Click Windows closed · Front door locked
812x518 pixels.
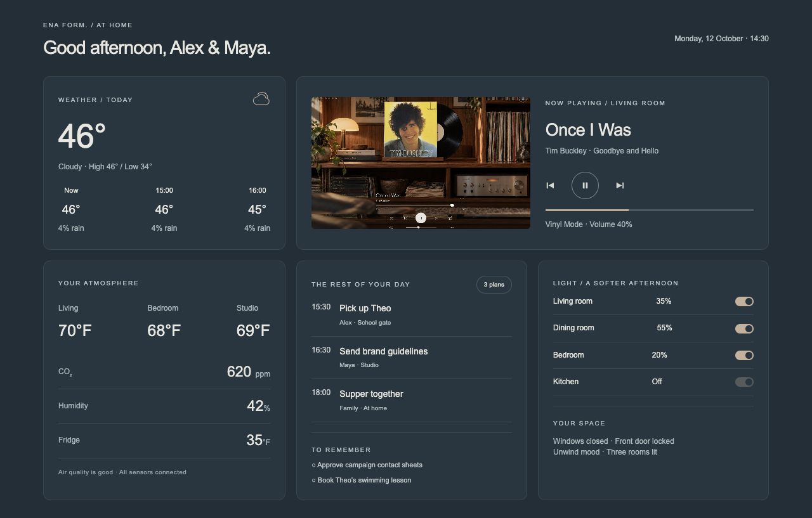point(613,441)
